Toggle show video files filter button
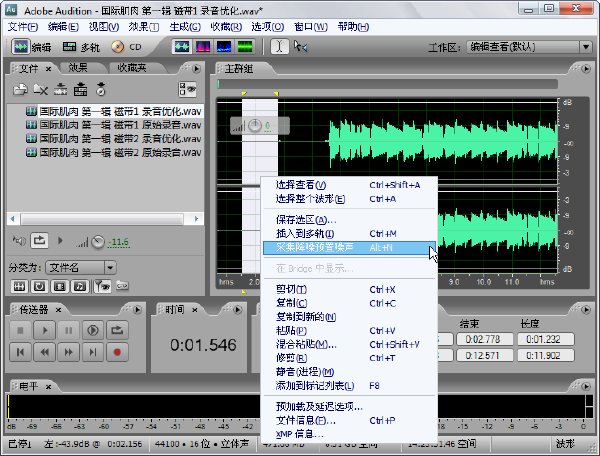The height and width of the screenshot is (456, 600). point(60,286)
